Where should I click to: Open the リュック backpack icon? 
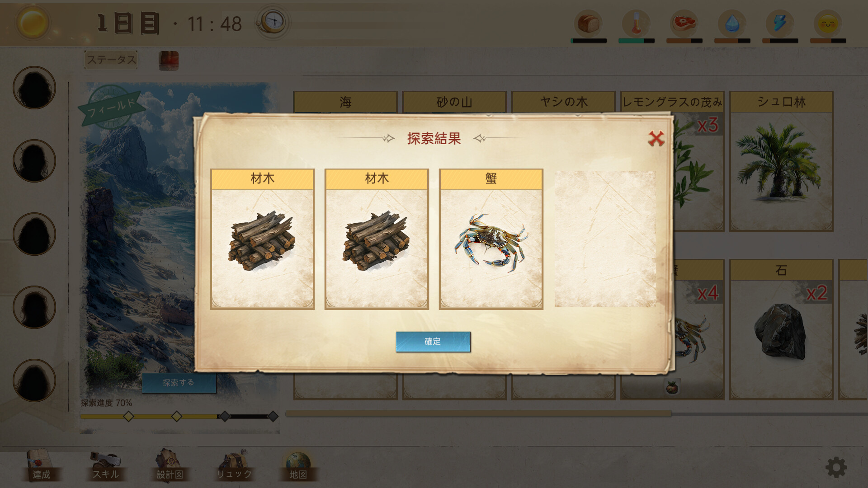[x=234, y=465]
